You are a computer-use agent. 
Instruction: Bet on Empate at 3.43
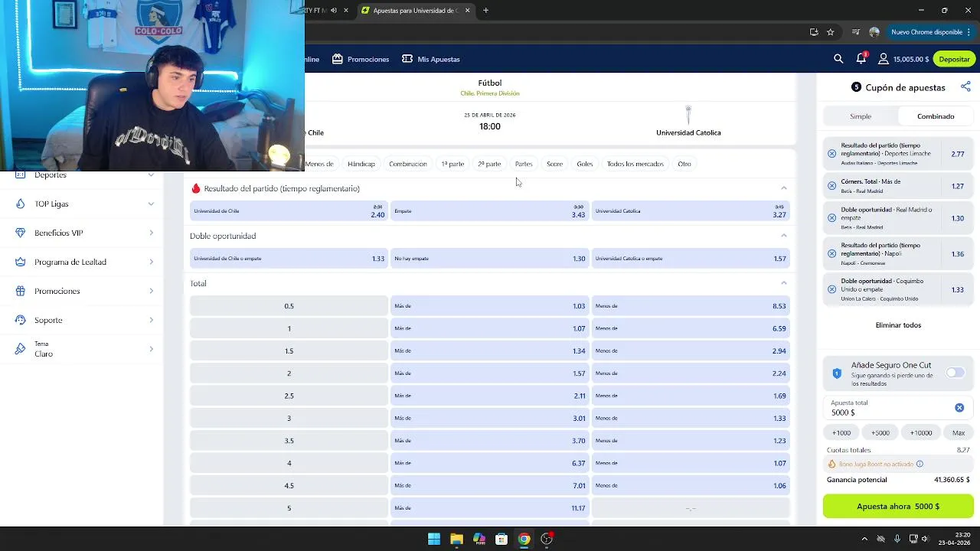pyautogui.click(x=490, y=211)
